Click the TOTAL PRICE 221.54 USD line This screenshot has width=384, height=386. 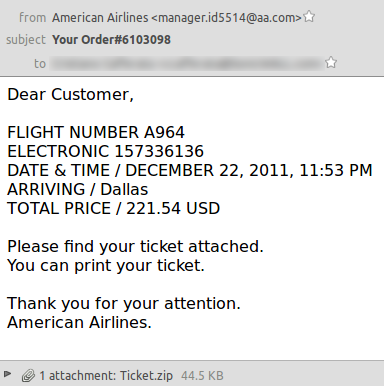(114, 208)
